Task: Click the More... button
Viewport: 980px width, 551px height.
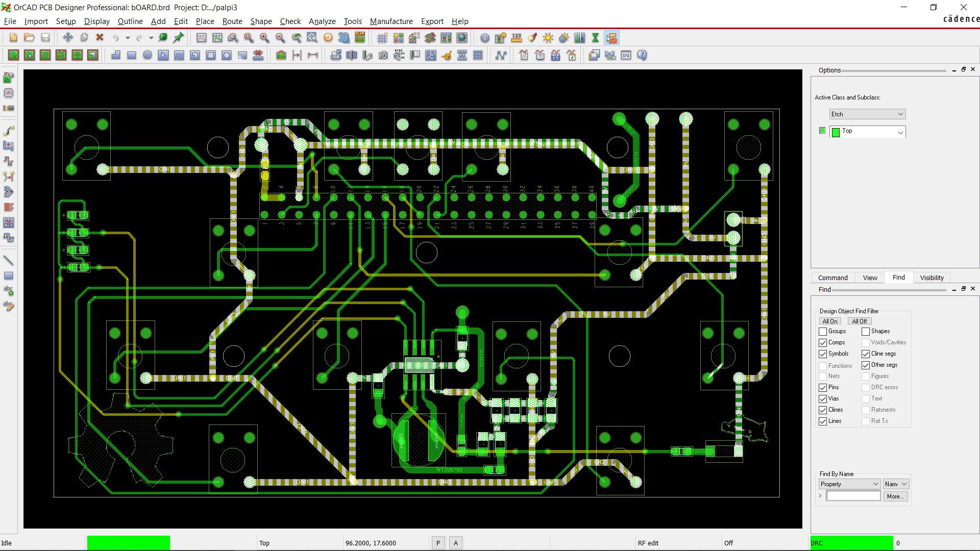Action: click(895, 496)
